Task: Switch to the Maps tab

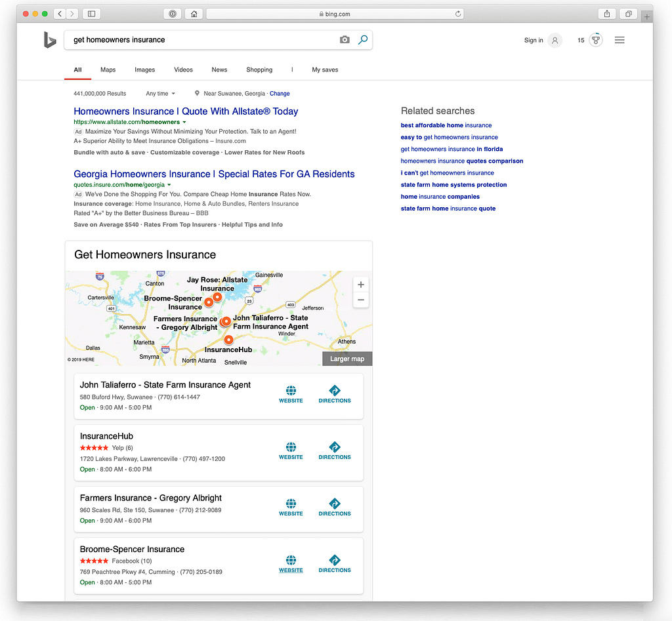Action: point(108,70)
